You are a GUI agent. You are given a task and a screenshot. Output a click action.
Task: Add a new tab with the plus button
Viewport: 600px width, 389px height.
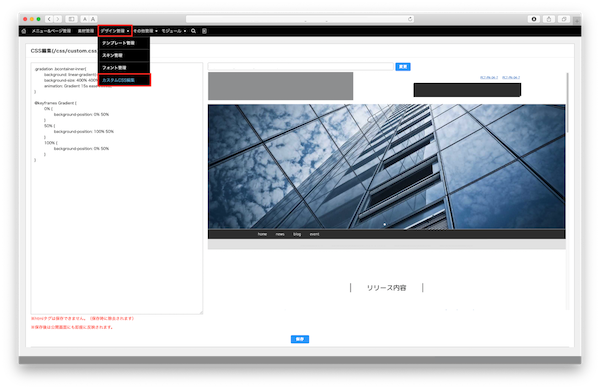[x=577, y=21]
